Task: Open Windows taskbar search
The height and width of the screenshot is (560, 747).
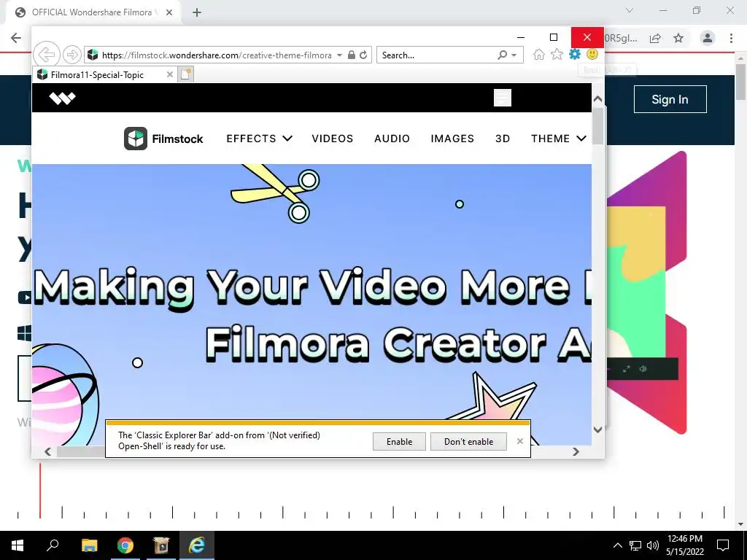Action: [x=53, y=545]
